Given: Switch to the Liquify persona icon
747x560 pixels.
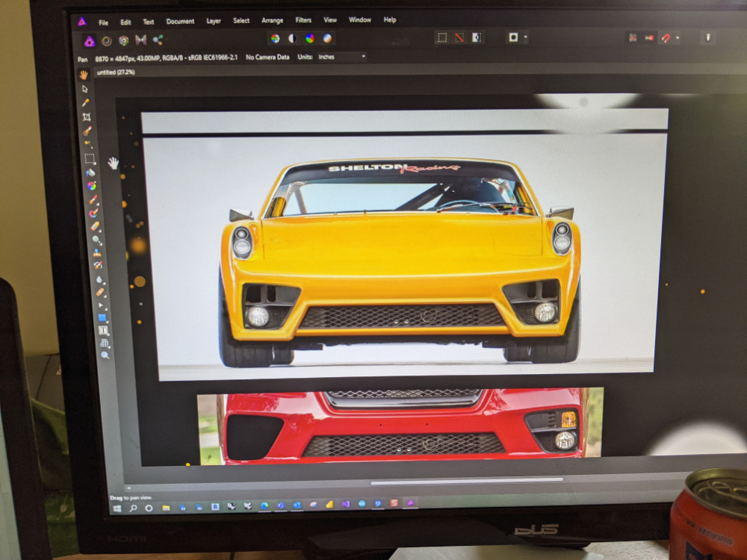Looking at the screenshot, I should coord(106,40).
